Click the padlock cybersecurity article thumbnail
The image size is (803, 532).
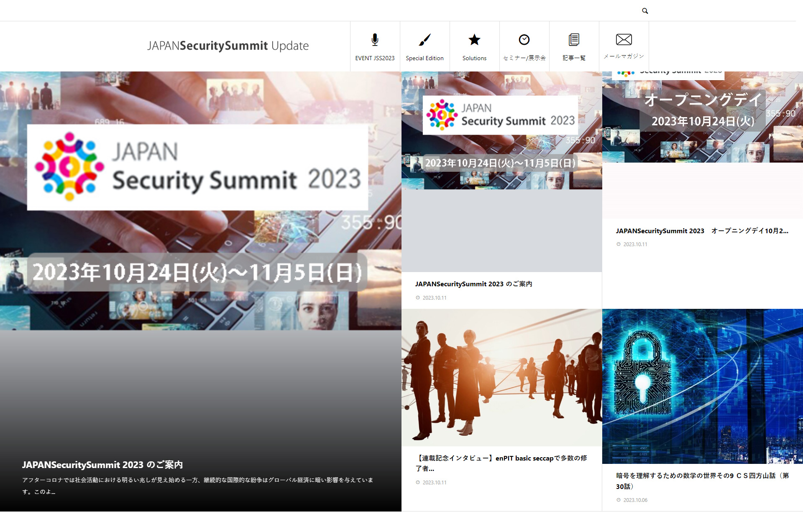click(x=702, y=384)
